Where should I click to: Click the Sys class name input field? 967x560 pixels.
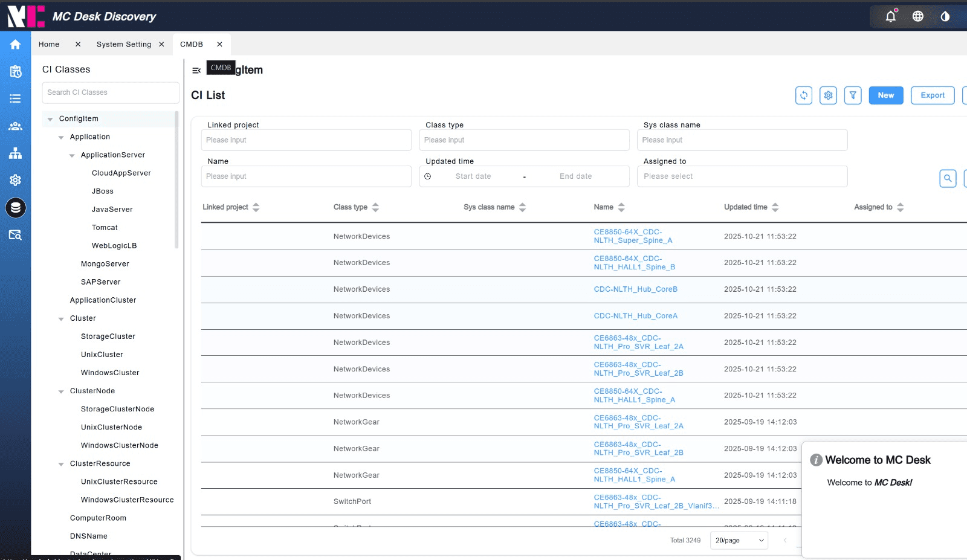point(742,140)
